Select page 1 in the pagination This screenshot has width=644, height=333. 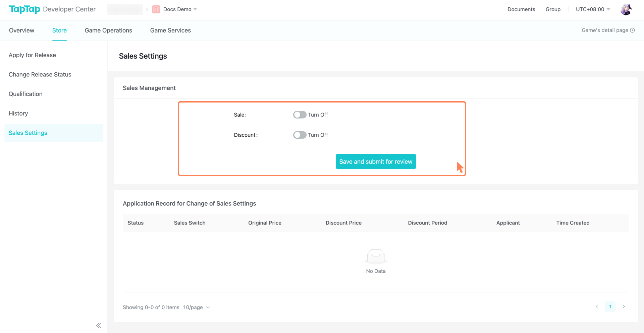(610, 307)
